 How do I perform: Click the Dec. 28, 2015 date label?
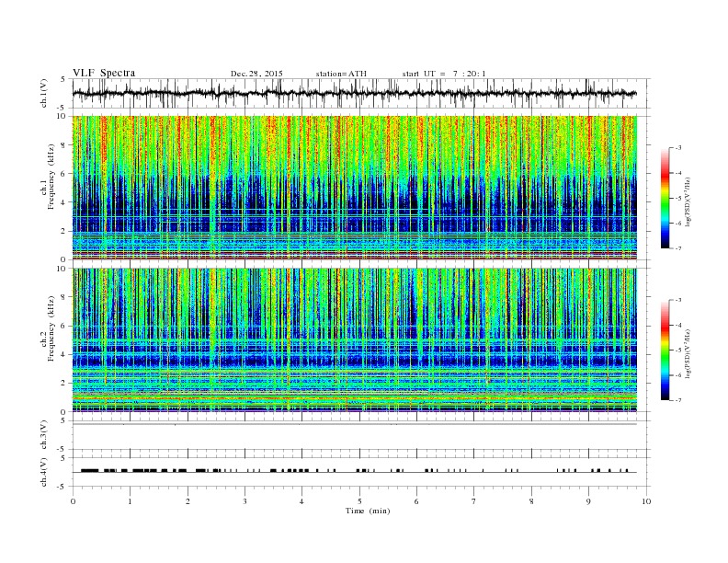pos(256,74)
